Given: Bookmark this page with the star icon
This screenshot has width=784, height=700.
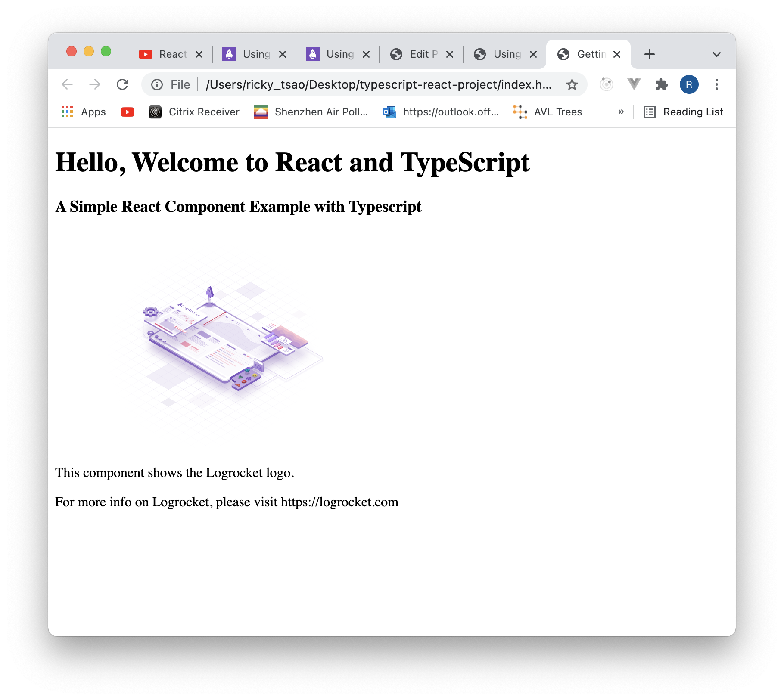Looking at the screenshot, I should point(572,84).
